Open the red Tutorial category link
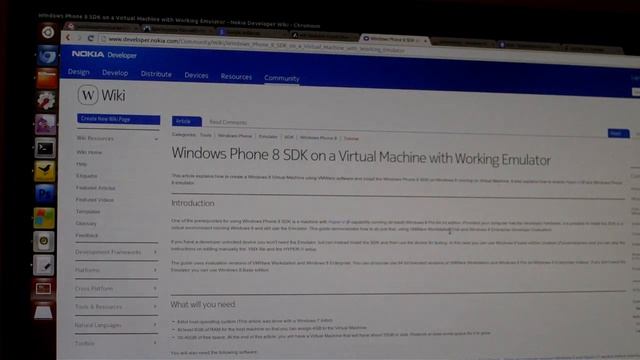 [351, 139]
